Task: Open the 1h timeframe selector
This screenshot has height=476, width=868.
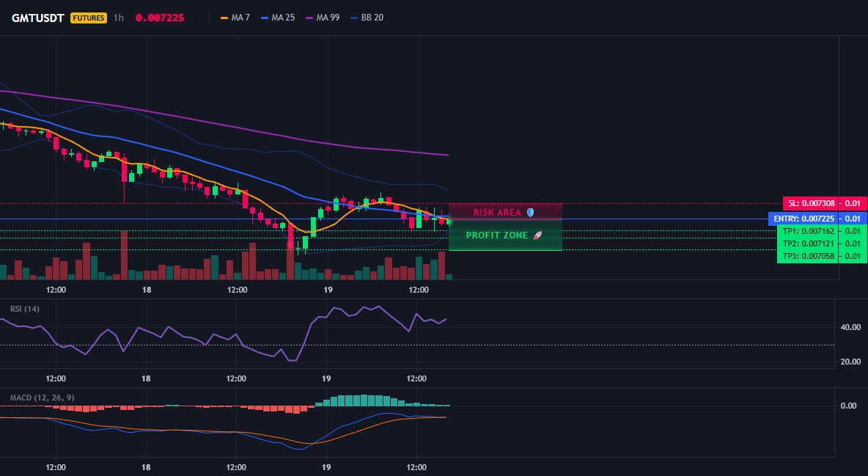Action: 119,18
